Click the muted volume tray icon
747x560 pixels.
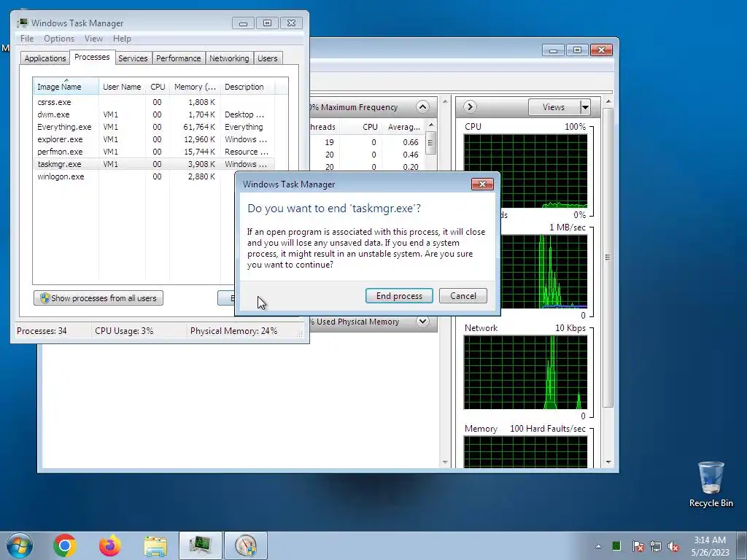coord(673,546)
